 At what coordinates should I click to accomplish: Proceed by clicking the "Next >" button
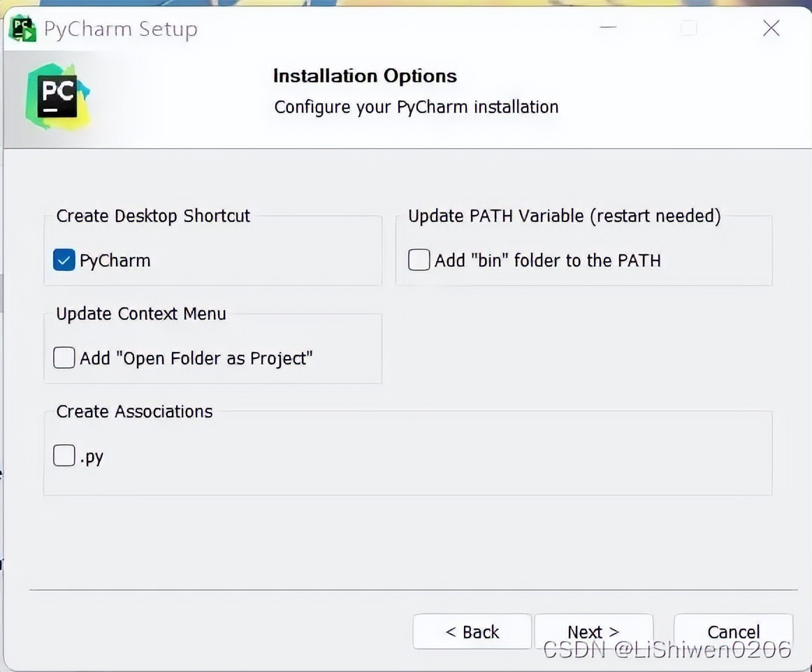coord(593,631)
